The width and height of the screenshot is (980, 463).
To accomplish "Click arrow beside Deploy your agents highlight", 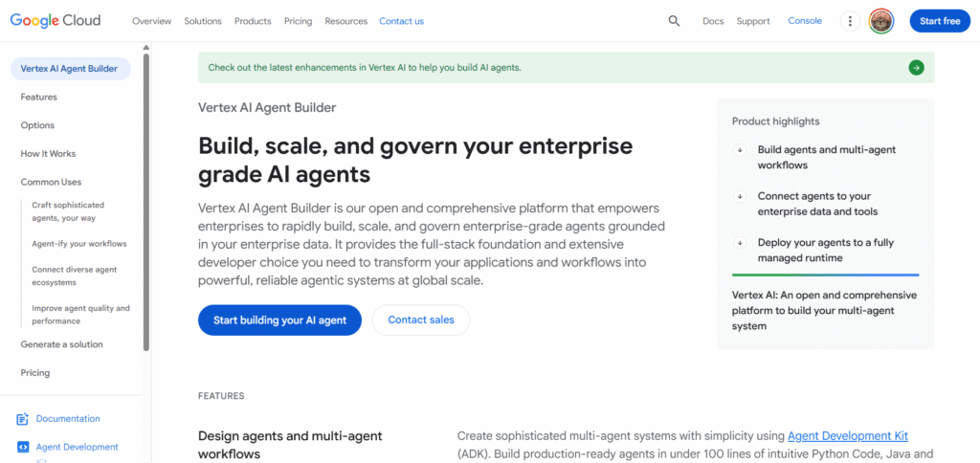I will coord(740,243).
